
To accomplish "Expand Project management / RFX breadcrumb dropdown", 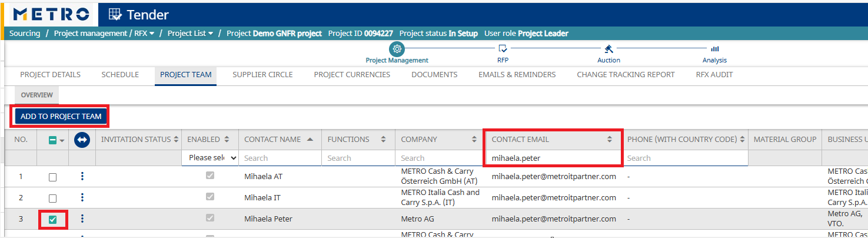I will [152, 34].
